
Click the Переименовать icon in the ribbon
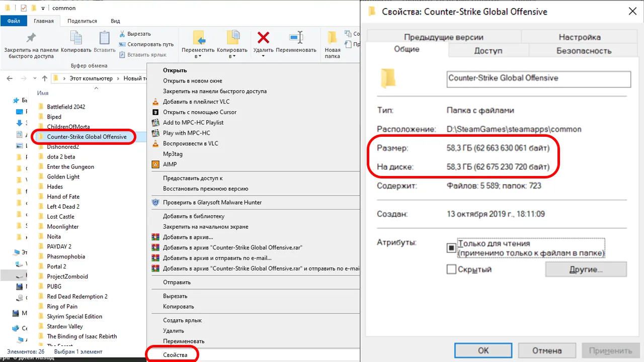pos(296,38)
